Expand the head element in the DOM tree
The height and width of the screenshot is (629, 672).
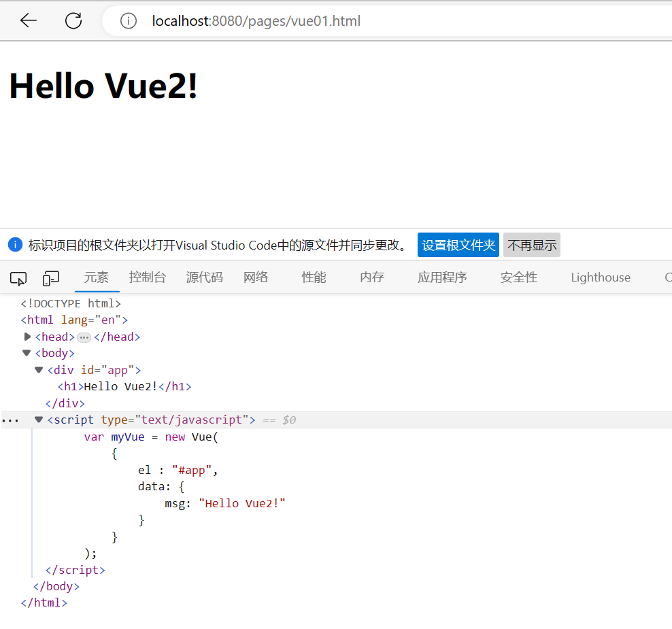(x=27, y=336)
